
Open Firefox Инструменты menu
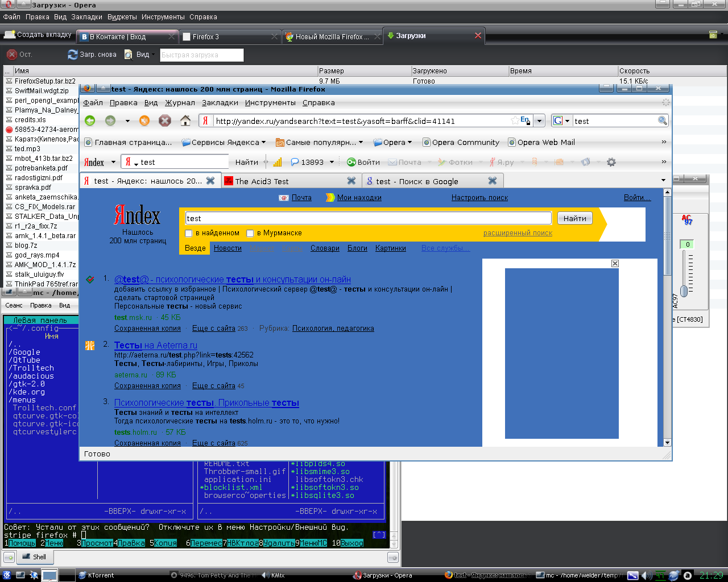click(270, 103)
